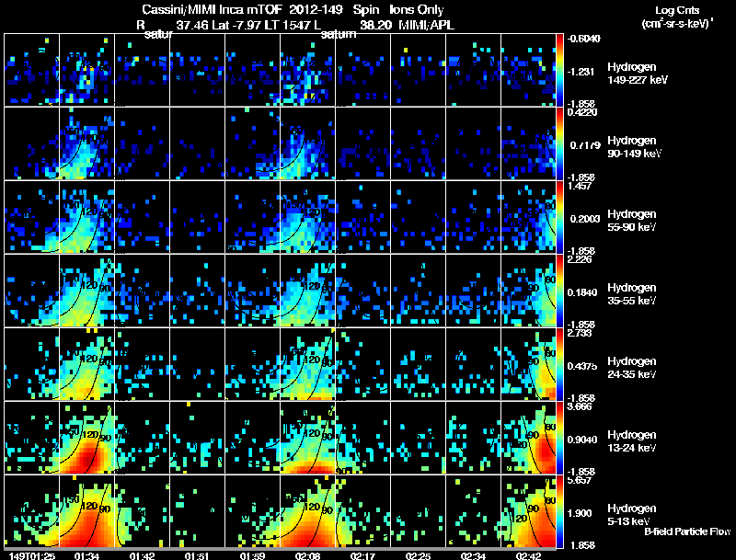Click the '5.657' colorbar value
Image resolution: width=736 pixels, height=560 pixels.
(580, 480)
